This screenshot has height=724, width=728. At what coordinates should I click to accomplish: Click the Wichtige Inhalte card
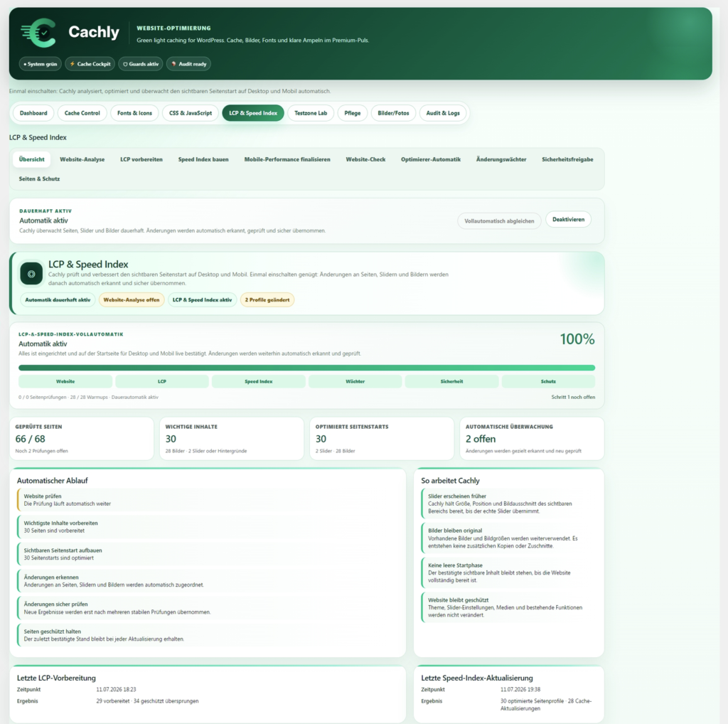pyautogui.click(x=232, y=438)
